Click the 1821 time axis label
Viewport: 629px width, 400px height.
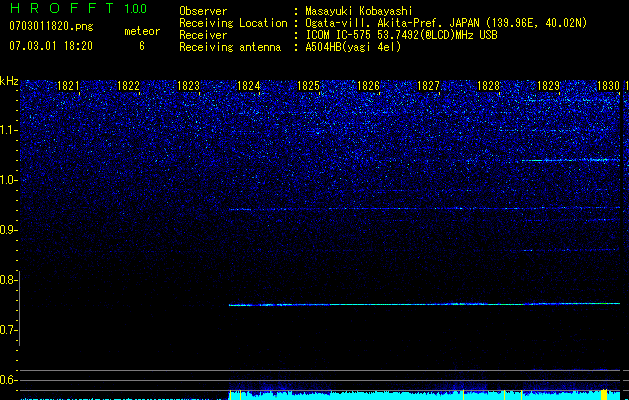pyautogui.click(x=68, y=86)
